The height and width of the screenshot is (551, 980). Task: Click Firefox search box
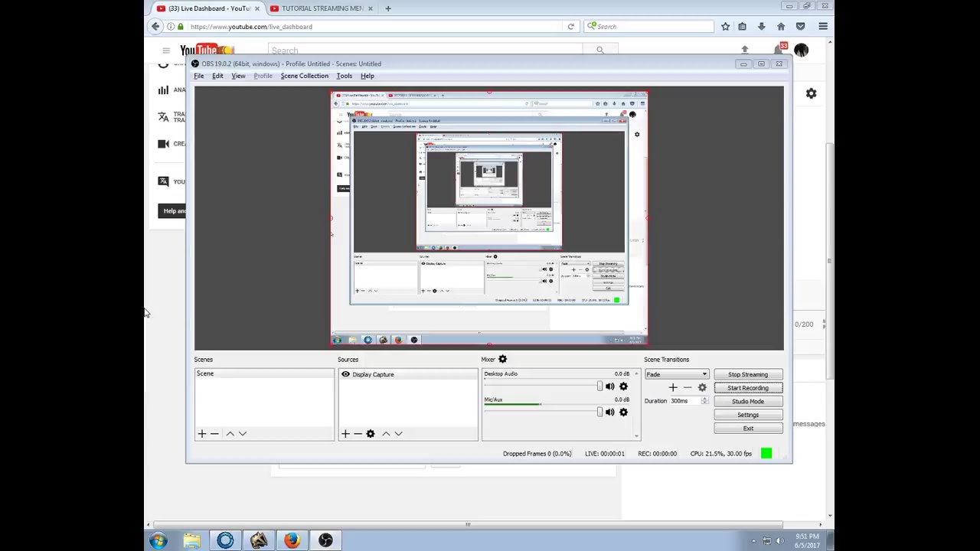point(649,27)
